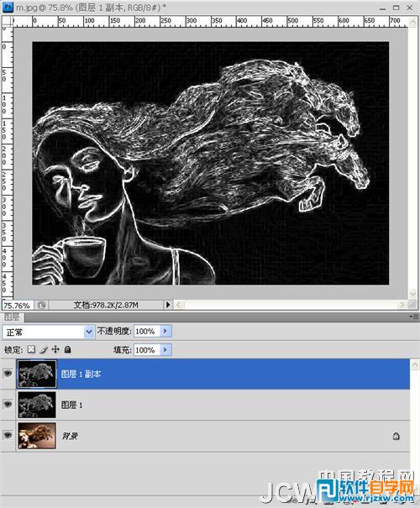Click the lock all padlock icon
The height and width of the screenshot is (508, 420).
tap(67, 349)
